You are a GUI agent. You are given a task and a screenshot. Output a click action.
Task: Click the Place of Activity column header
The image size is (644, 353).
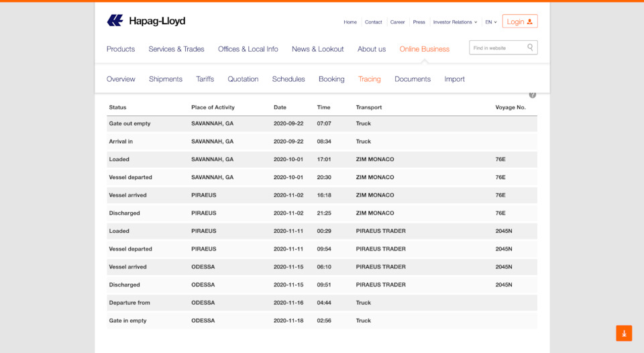213,107
